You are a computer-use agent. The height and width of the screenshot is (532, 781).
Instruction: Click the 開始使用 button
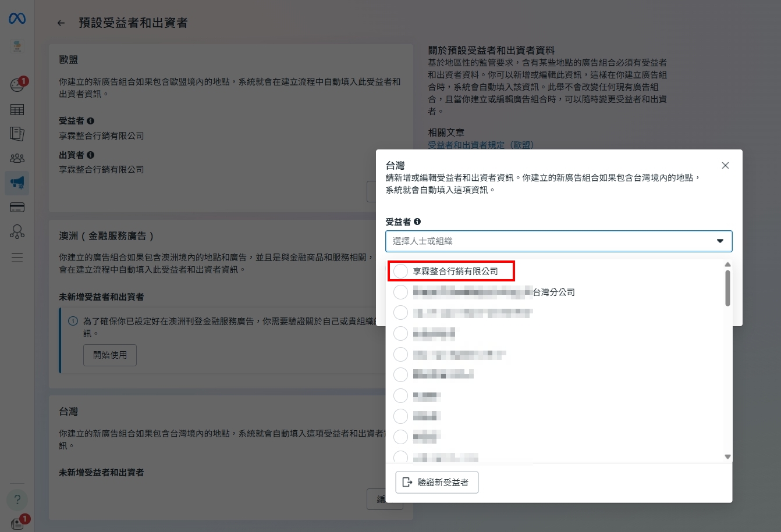pos(110,355)
